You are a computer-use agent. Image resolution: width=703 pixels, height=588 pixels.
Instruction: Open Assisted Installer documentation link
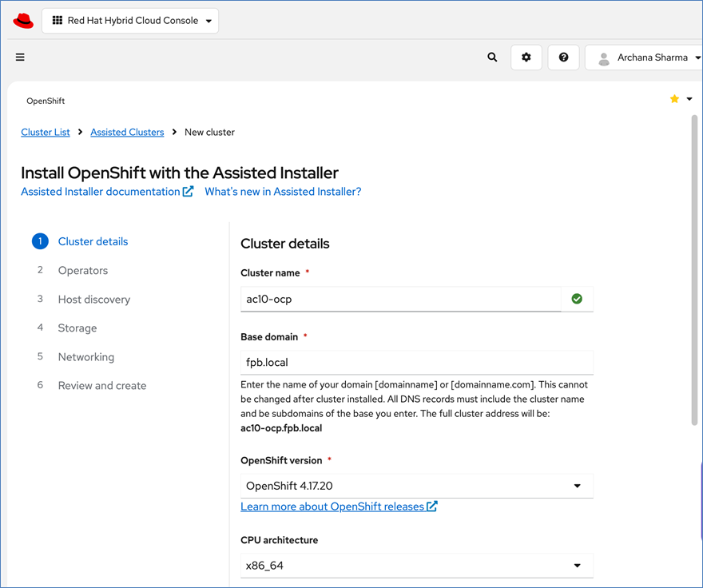tap(107, 192)
